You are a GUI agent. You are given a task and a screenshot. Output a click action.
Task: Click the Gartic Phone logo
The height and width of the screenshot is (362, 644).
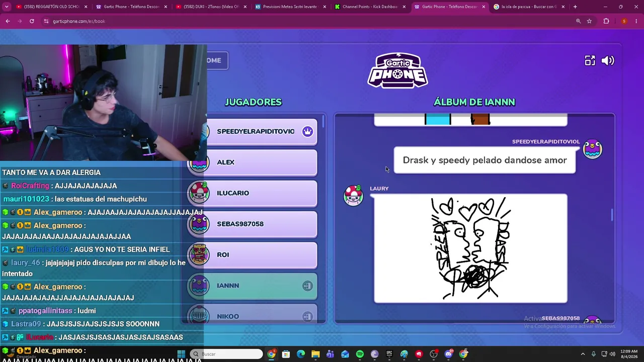tap(397, 70)
